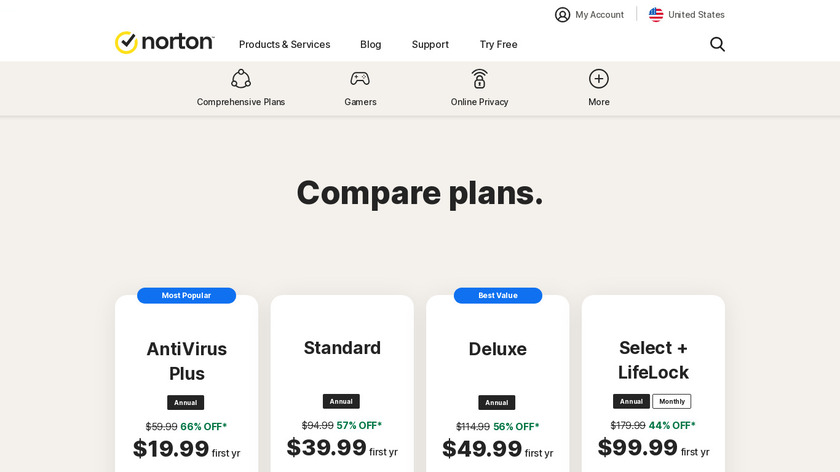This screenshot has height=472, width=840.
Task: Click the United States flag icon
Action: (x=656, y=15)
